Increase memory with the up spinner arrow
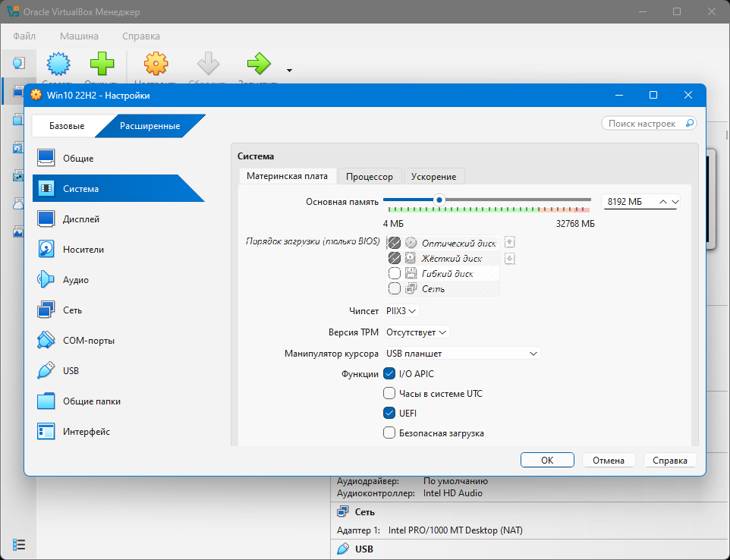The height and width of the screenshot is (560, 730). pyautogui.click(x=663, y=202)
